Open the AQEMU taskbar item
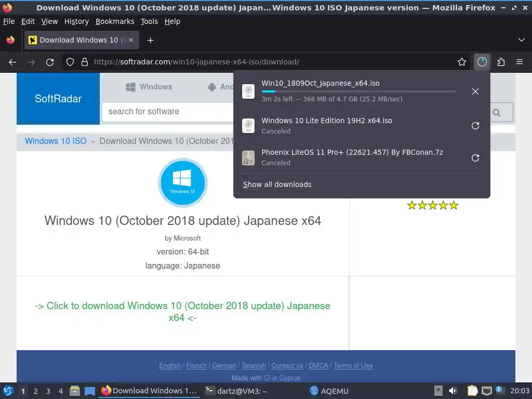The height and width of the screenshot is (399, 532). (x=329, y=391)
